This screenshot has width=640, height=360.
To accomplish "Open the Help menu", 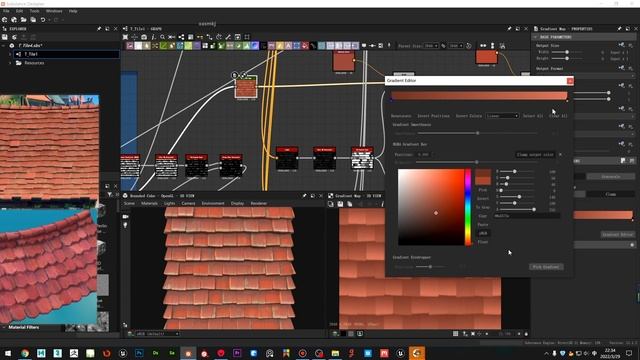I will click(x=73, y=11).
